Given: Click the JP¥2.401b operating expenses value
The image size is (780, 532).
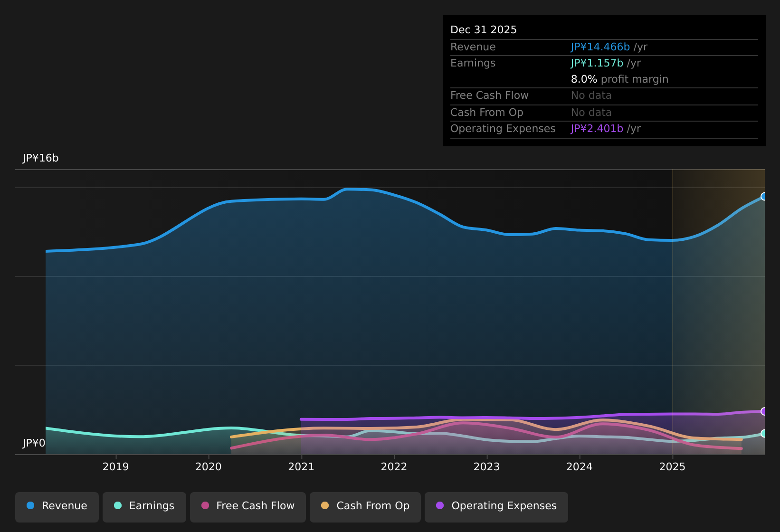Looking at the screenshot, I should point(597,128).
